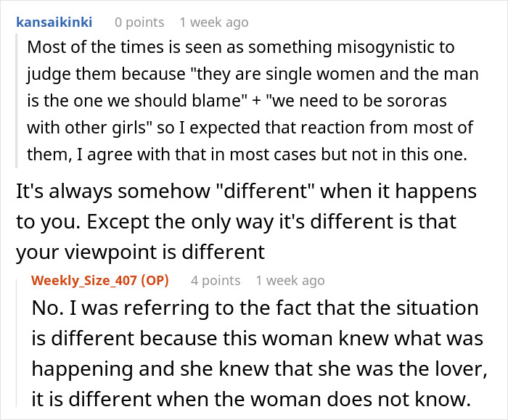Screen dimensions: 508x420
Task: Click the "4 points" score on the OP reply
Action: (x=216, y=280)
